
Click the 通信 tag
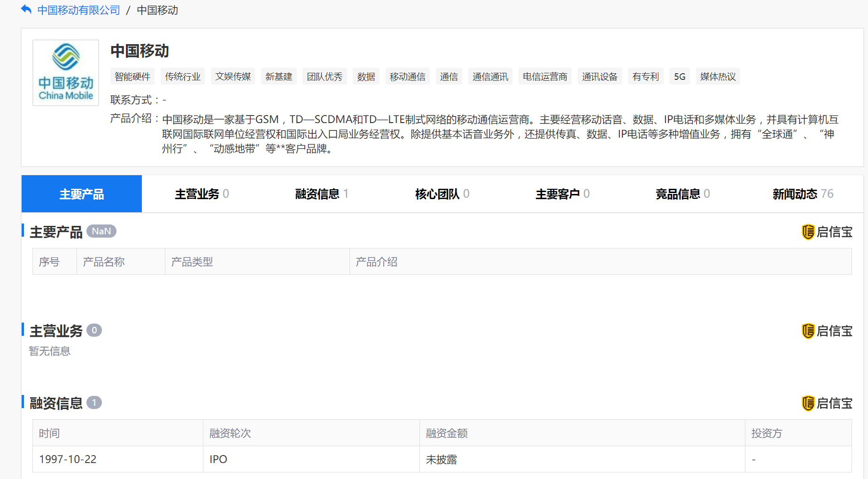coord(449,77)
